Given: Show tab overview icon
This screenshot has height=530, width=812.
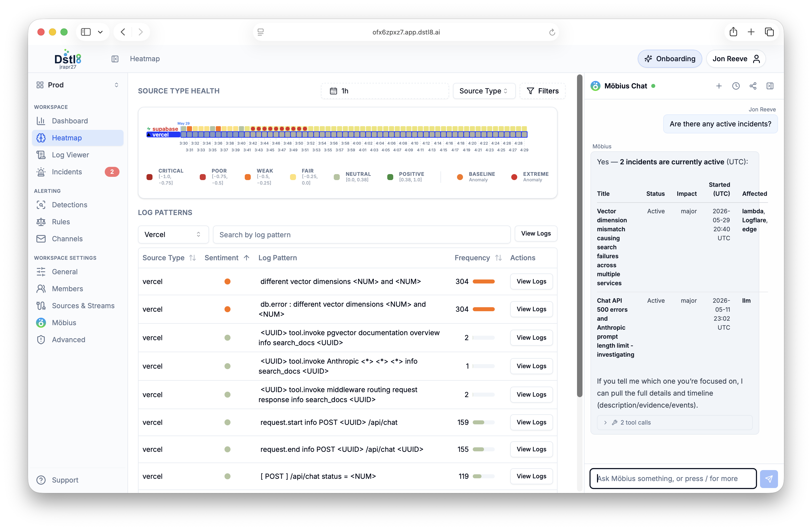Looking at the screenshot, I should (769, 32).
